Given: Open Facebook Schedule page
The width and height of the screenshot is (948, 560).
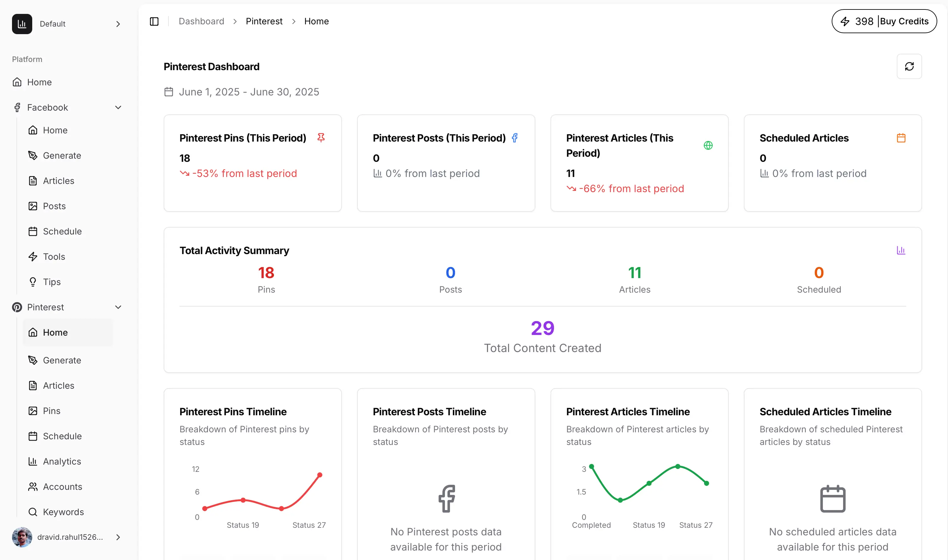Looking at the screenshot, I should coord(68,231).
